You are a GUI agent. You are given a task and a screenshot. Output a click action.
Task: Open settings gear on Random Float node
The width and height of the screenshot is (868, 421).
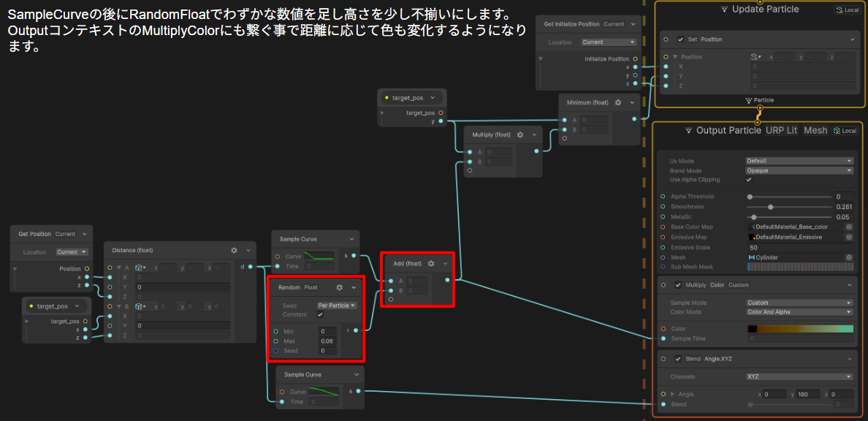339,288
